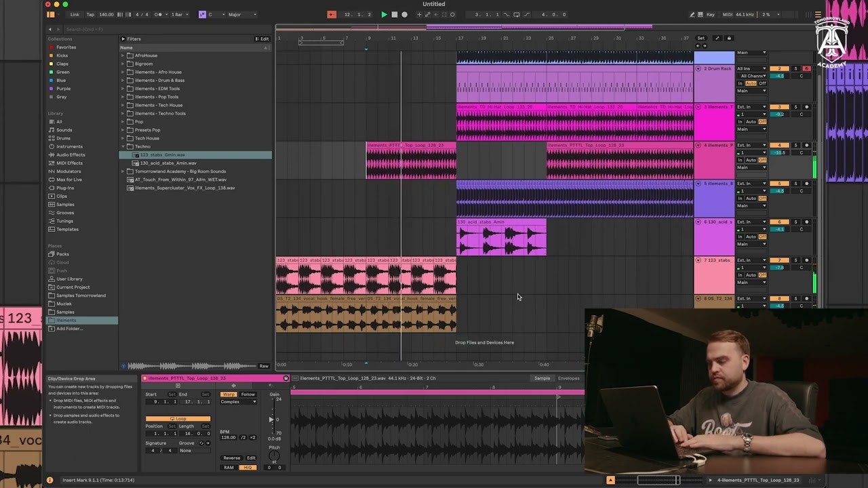Screen dimensions: 868x488
Task: Toggle the transport Loop switch
Action: (x=515, y=14)
